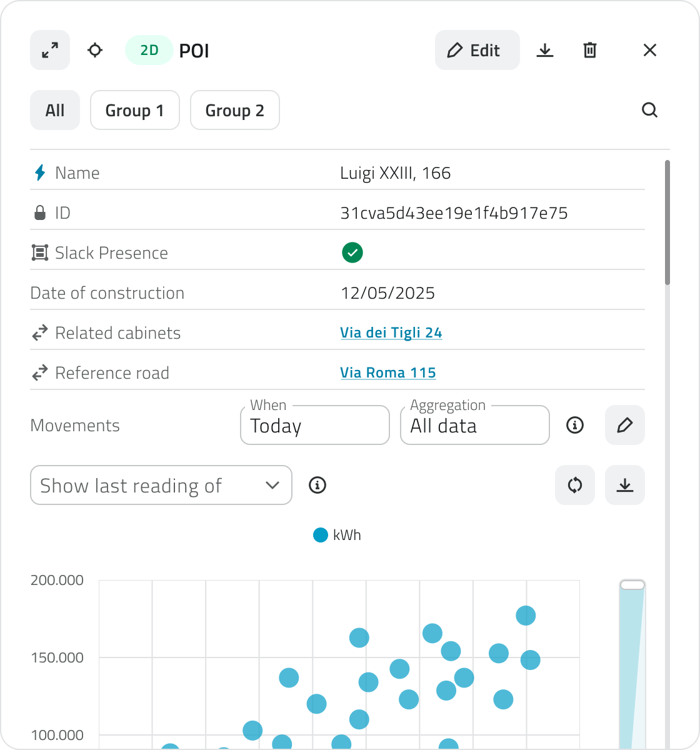Viewport: 700px width, 750px height.
Task: Click the info icon beside Aggregation
Action: point(575,426)
